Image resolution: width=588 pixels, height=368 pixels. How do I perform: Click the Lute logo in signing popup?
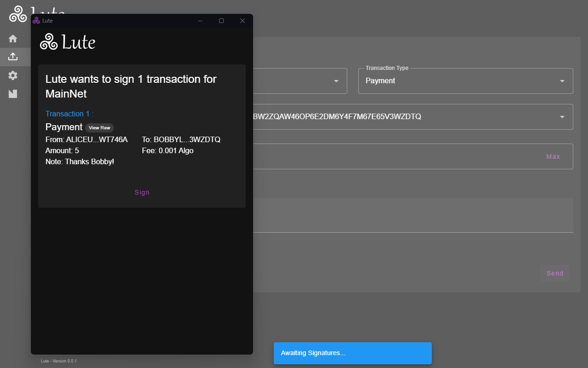[68, 42]
